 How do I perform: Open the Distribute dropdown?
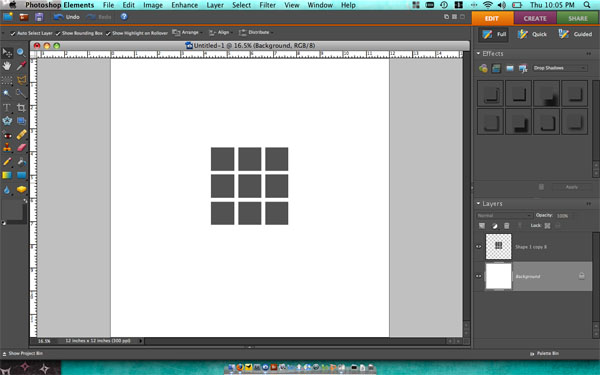(256, 33)
